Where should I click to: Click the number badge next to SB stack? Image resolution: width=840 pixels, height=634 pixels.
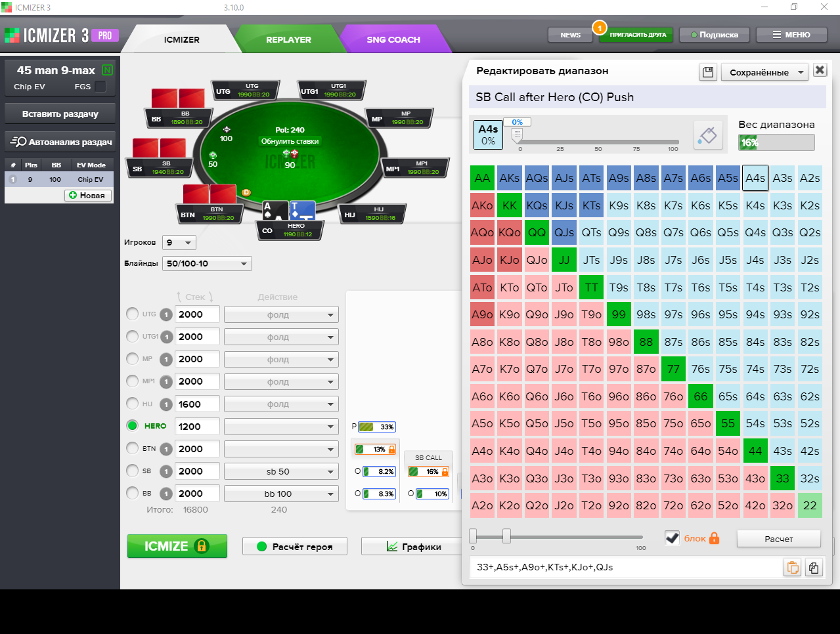click(x=166, y=471)
